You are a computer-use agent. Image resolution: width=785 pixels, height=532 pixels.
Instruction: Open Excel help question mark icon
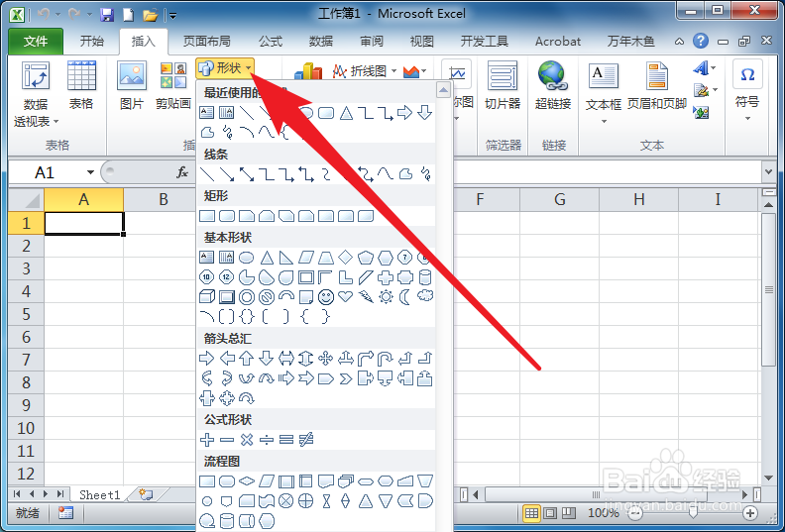tap(701, 41)
